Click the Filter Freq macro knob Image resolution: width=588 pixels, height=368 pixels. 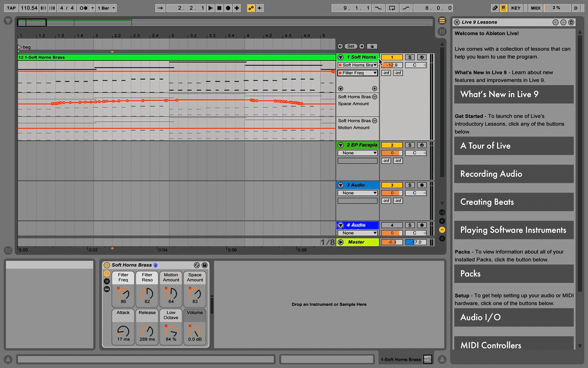123,293
